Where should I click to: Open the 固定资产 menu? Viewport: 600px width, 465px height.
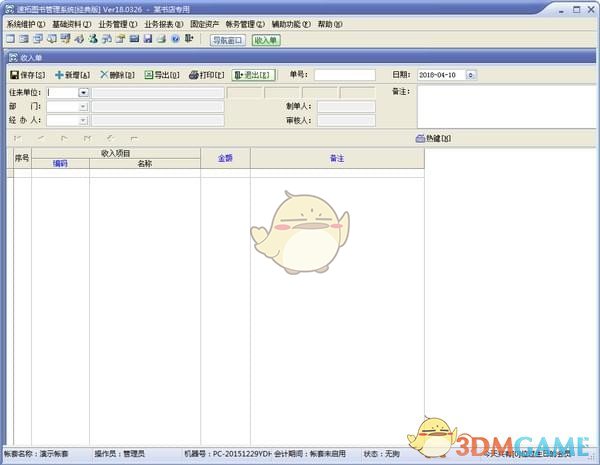(x=205, y=24)
